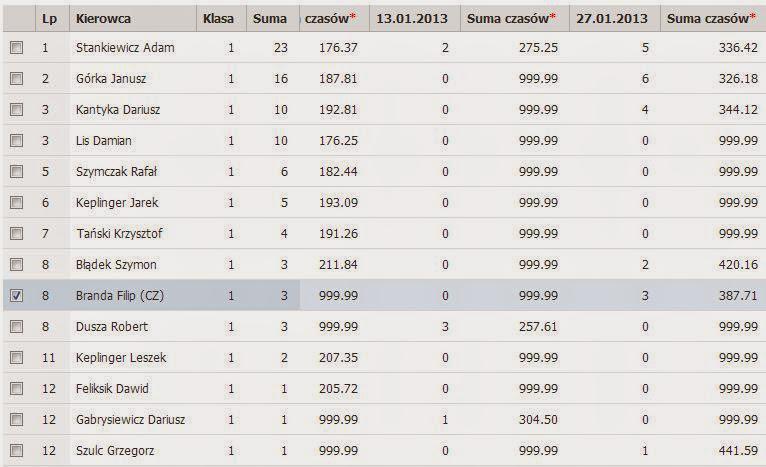766x467 pixels.
Task: Click the Lp column header
Action: tap(47, 18)
